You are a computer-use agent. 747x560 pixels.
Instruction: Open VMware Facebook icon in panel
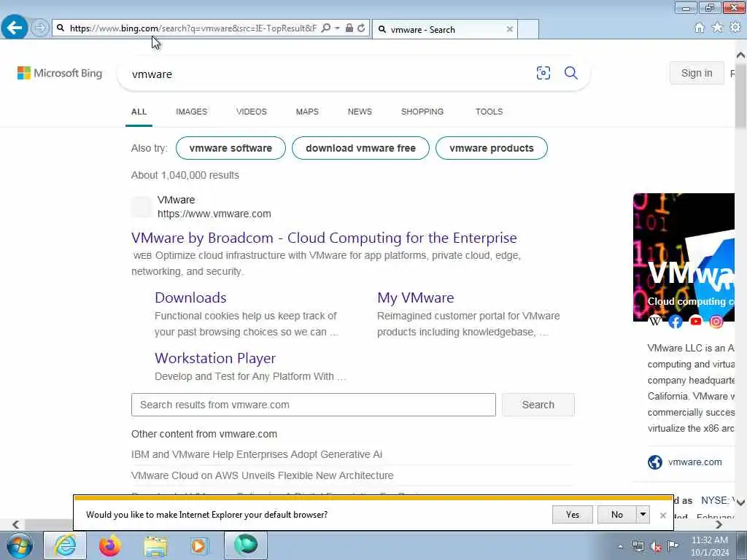[x=676, y=322]
